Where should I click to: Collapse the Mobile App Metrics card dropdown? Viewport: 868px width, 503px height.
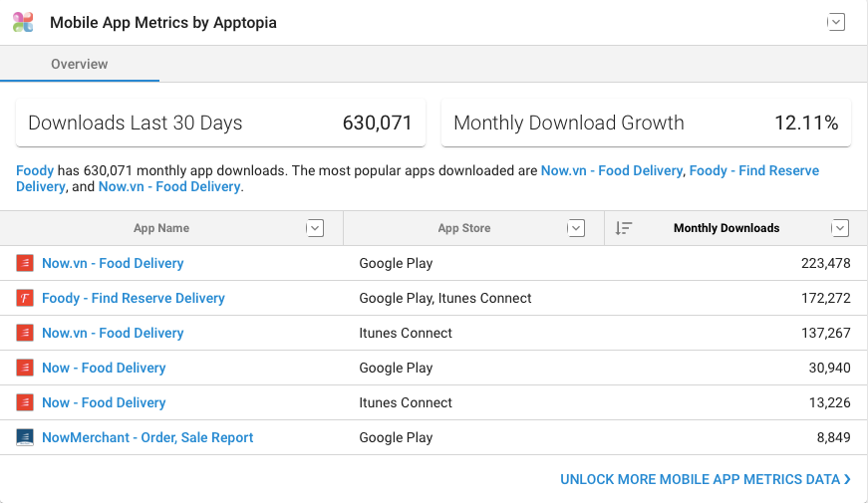coord(836,22)
